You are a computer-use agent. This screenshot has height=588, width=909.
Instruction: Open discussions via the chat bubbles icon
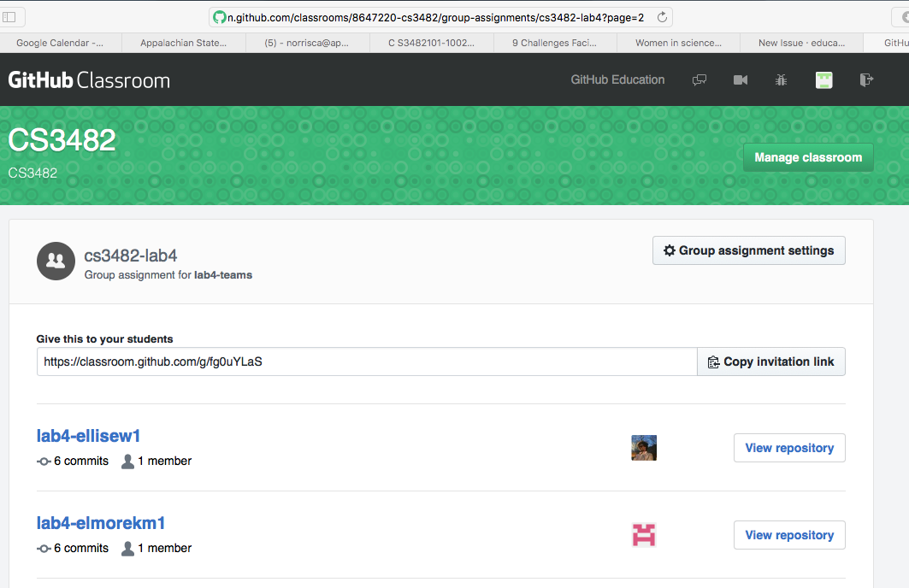[699, 79]
